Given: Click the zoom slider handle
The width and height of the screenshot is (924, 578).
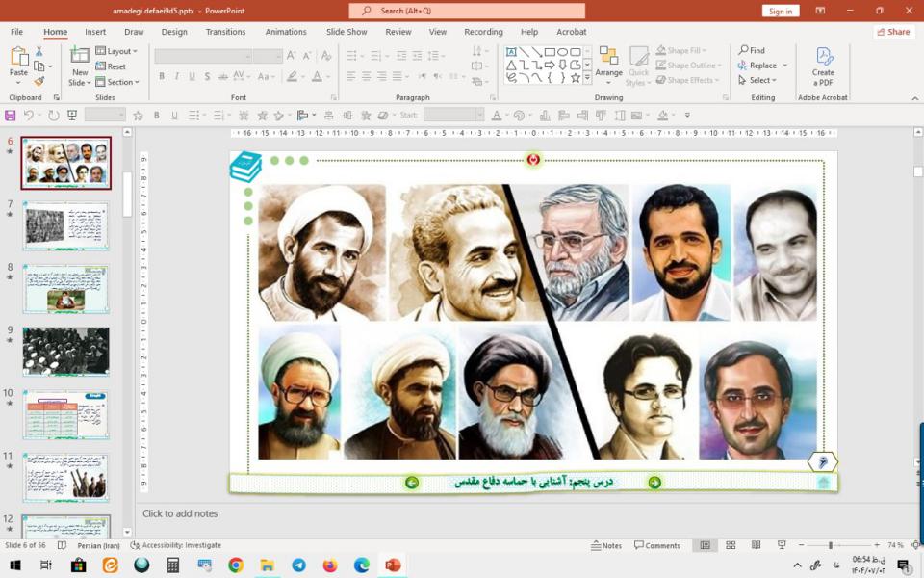Looking at the screenshot, I should 831,545.
